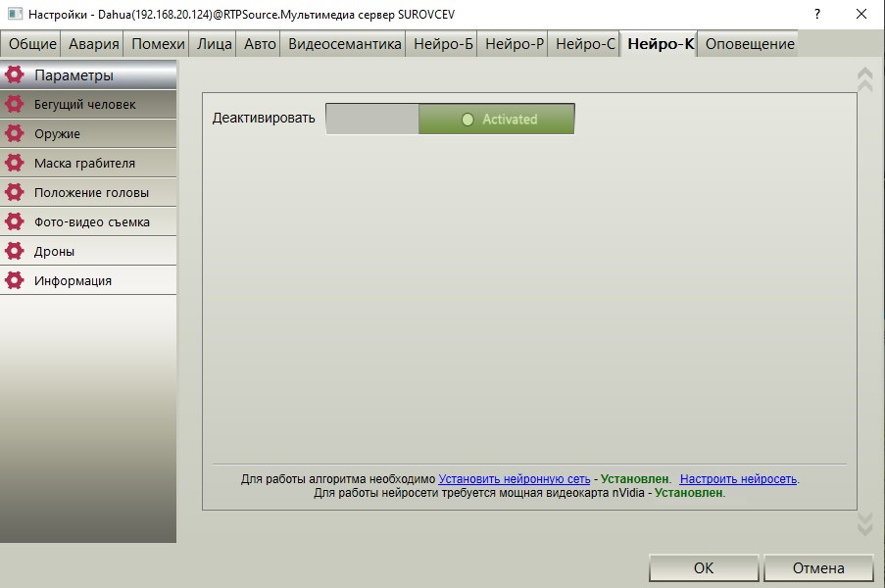Screen dimensions: 885x588
Task: Open the Помехи tab
Action: tap(158, 44)
